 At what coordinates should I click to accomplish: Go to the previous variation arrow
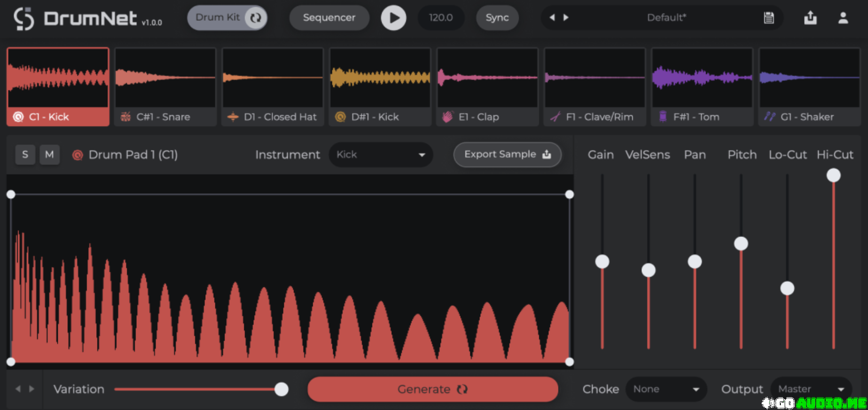click(18, 389)
